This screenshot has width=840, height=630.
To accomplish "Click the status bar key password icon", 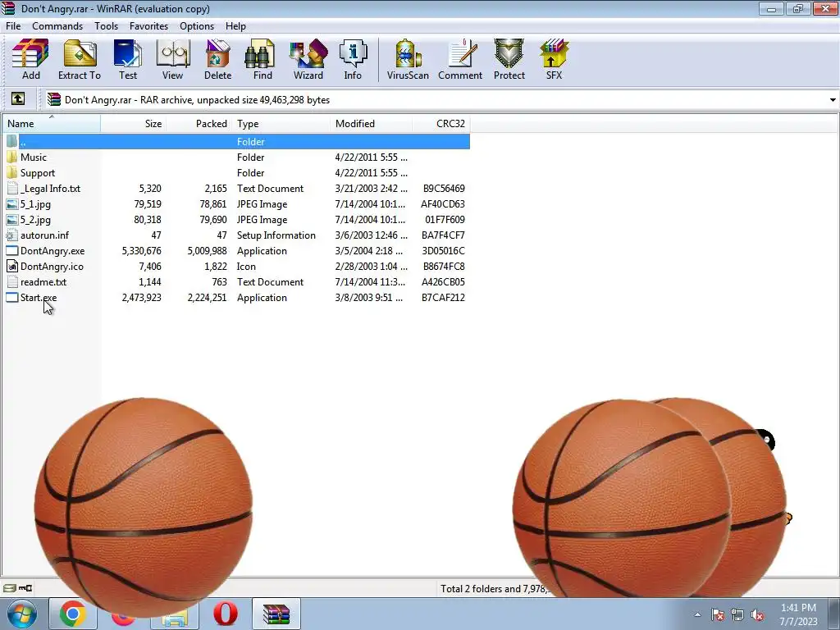I will click(25, 587).
